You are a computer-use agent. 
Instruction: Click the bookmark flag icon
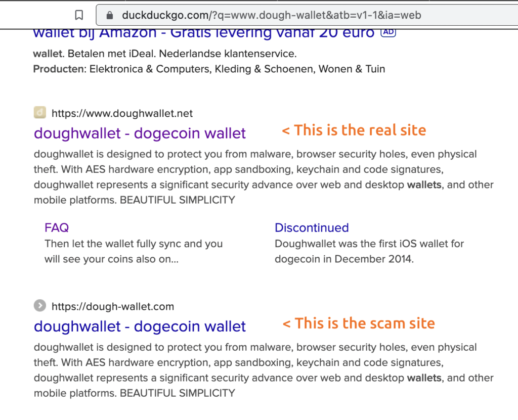(79, 15)
